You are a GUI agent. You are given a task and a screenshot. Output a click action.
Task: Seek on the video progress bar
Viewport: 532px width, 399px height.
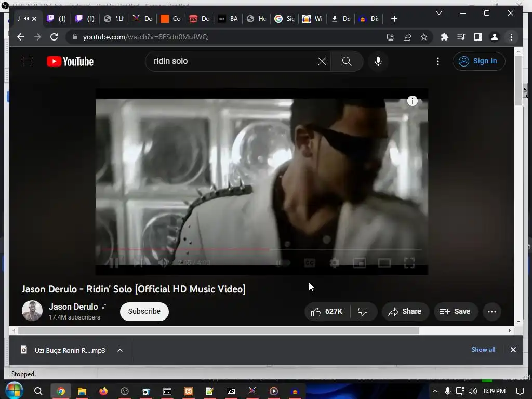pos(261,249)
